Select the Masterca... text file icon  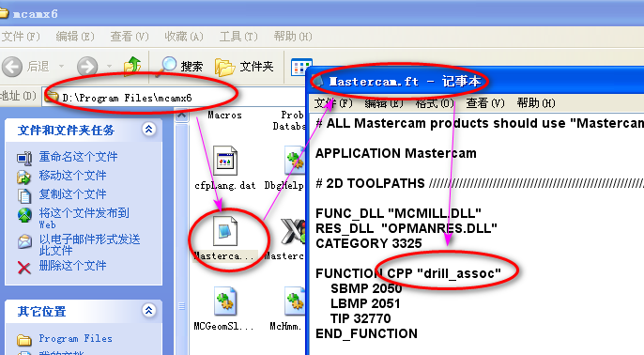pyautogui.click(x=225, y=230)
